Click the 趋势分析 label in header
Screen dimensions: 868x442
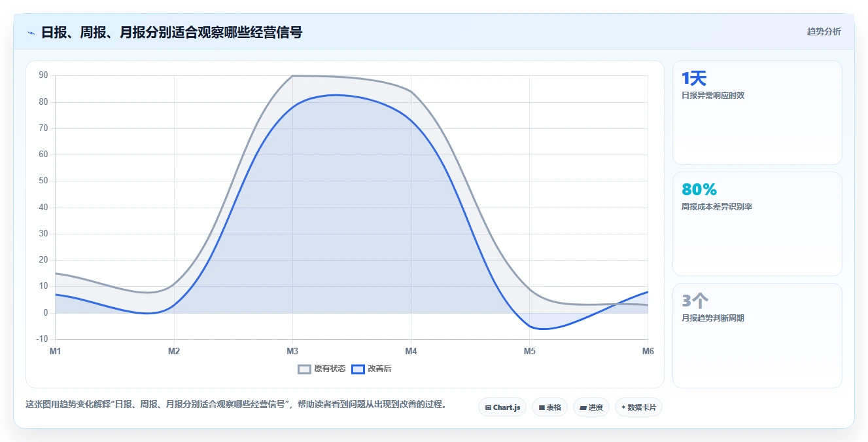point(824,31)
